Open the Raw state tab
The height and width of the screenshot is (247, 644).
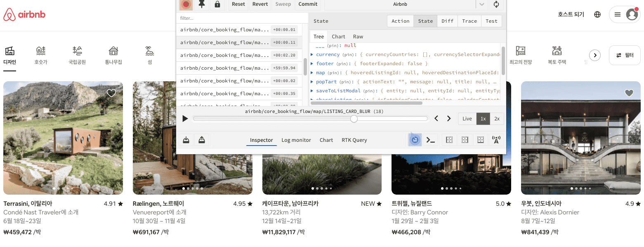358,36
